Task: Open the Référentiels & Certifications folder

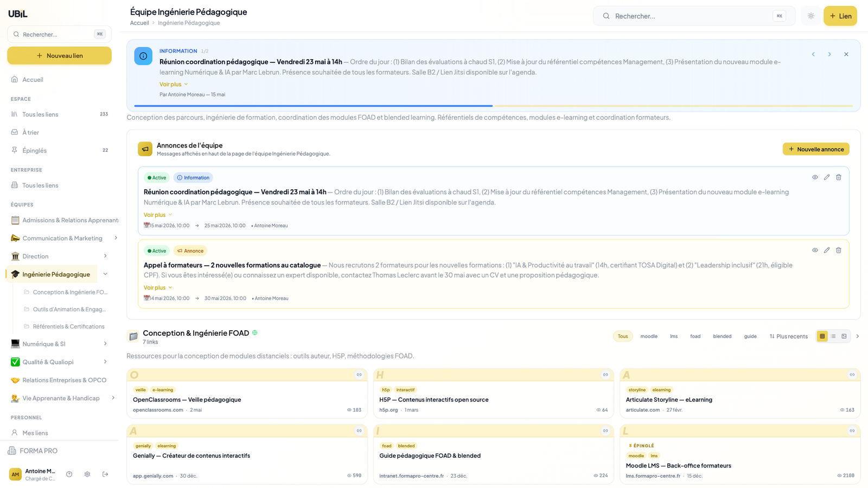Action: coord(65,326)
